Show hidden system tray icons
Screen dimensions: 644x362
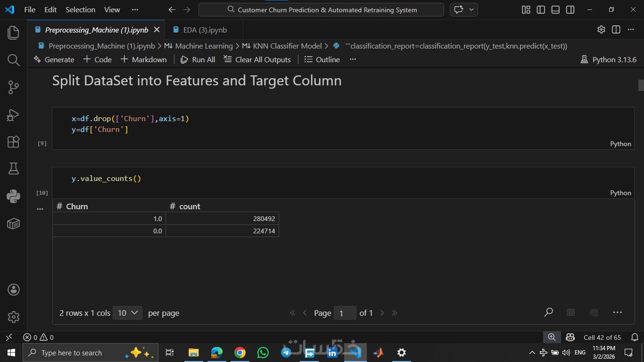tap(532, 352)
